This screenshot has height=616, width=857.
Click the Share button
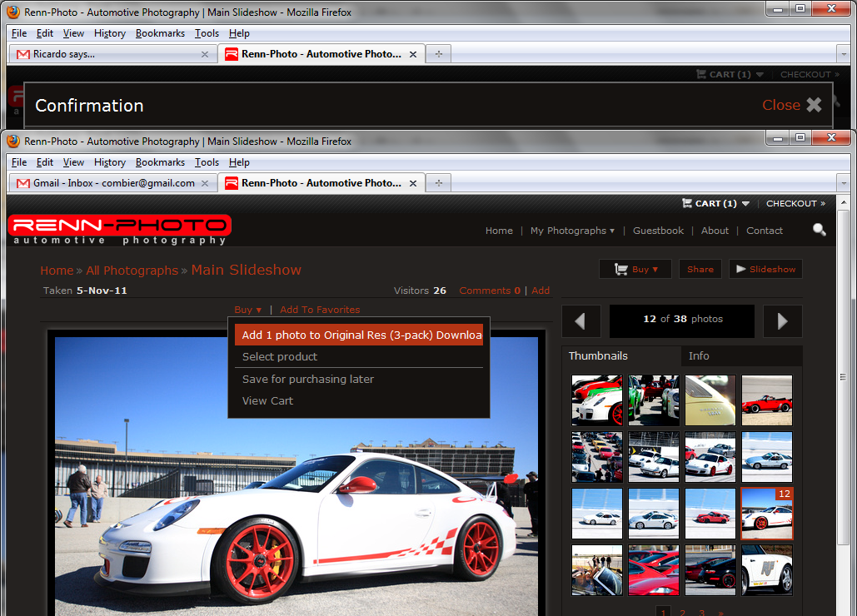tap(700, 269)
